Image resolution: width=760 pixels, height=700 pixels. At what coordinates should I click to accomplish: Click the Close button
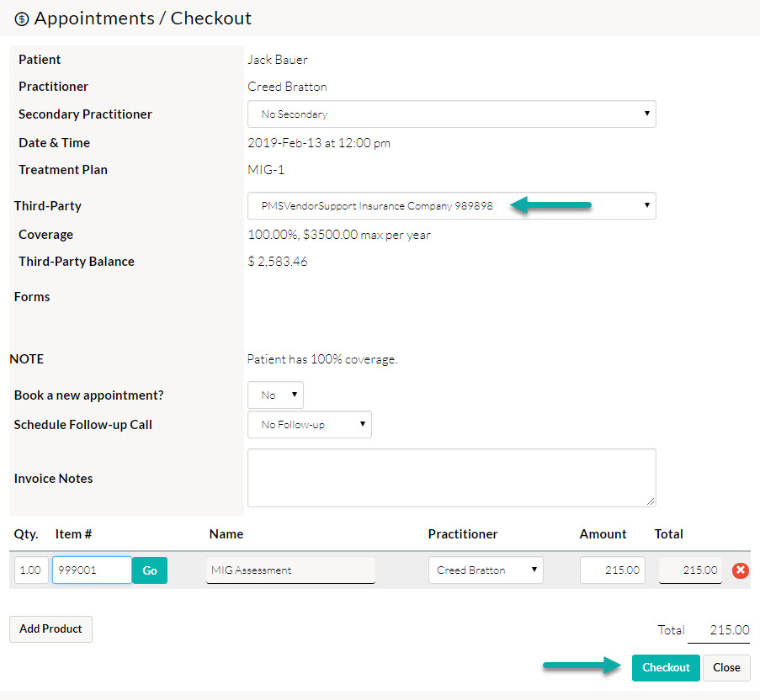click(x=726, y=667)
